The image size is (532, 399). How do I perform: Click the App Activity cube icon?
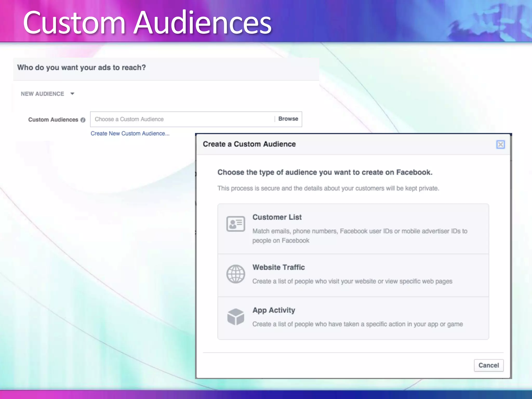pos(236,317)
